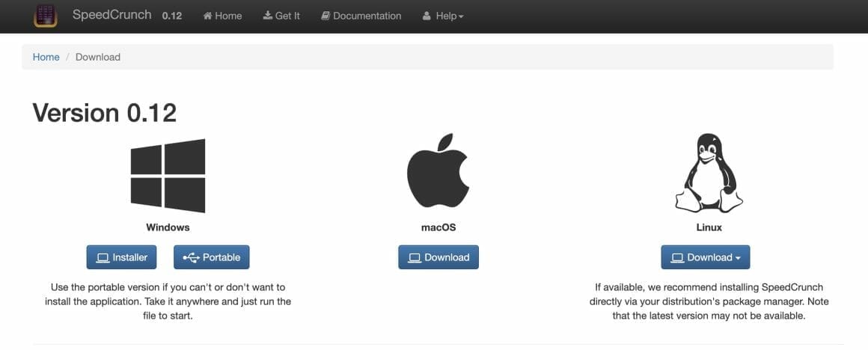Click the caret on Linux Download button
This screenshot has width=868, height=350.
[x=739, y=258]
